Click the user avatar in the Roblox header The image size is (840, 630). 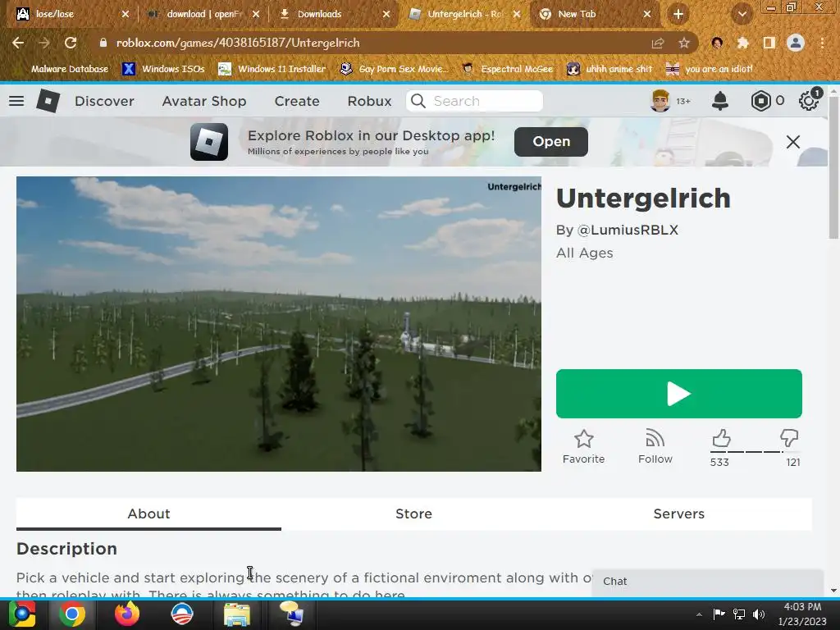(x=660, y=101)
